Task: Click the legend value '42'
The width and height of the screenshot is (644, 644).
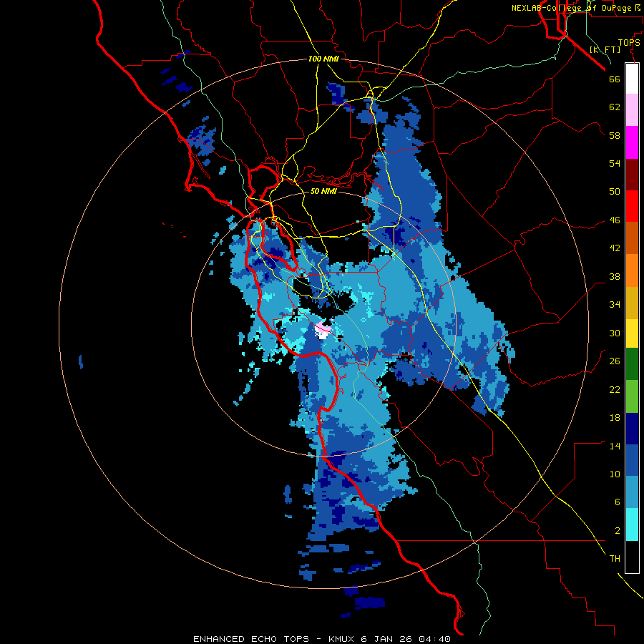Action: 615,248
